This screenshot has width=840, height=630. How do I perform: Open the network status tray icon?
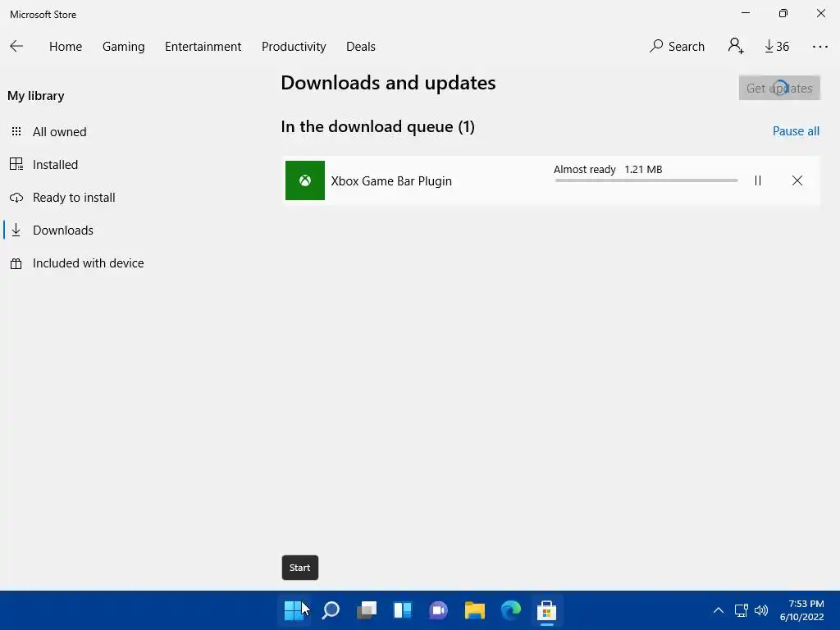[741, 610]
